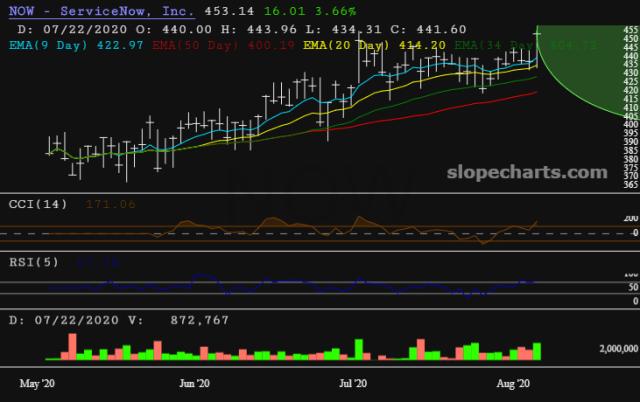Select the May '20 date axis label
This screenshot has height=402, width=640.
click(37, 383)
